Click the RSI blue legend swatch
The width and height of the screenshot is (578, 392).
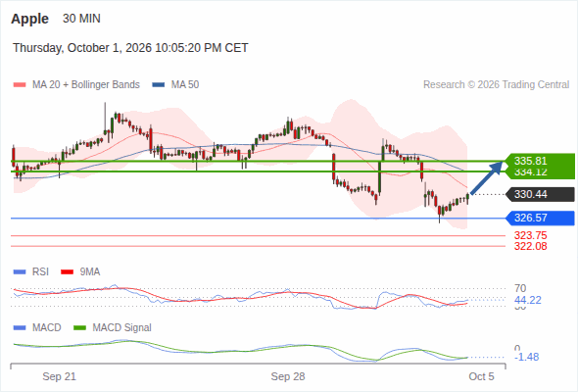pos(20,272)
